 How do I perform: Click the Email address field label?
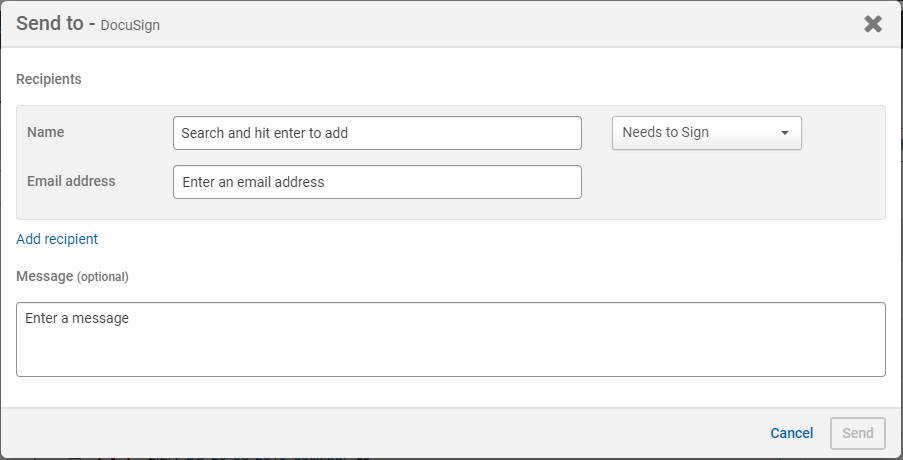point(71,181)
